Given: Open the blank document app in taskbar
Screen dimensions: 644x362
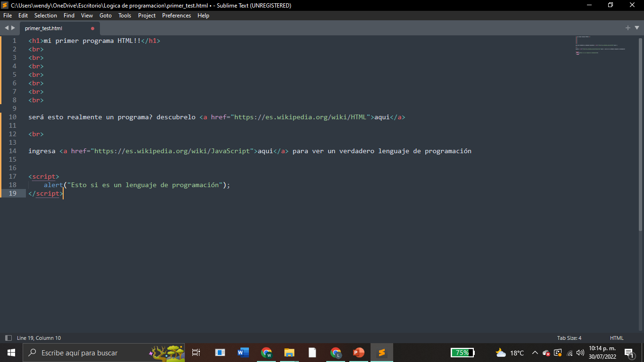Looking at the screenshot, I should click(x=312, y=353).
